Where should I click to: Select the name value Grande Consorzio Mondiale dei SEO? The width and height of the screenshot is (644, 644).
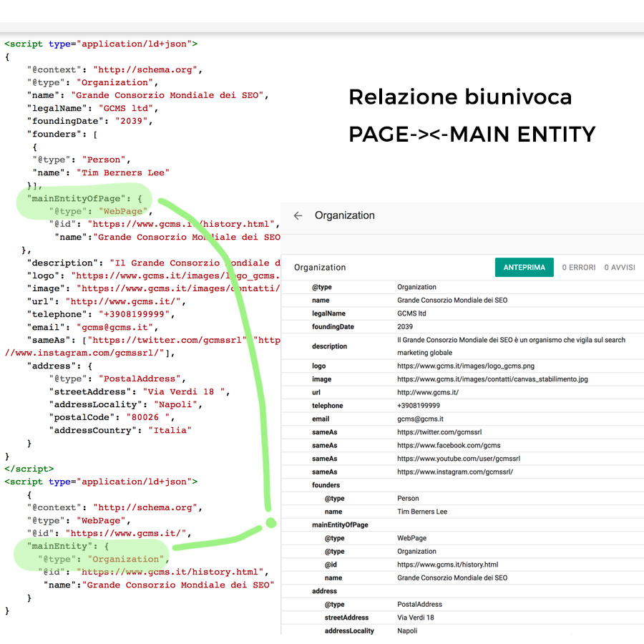click(x=452, y=301)
